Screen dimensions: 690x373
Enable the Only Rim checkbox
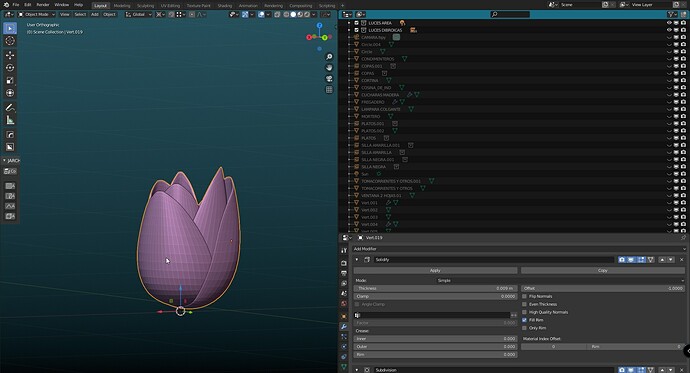pyautogui.click(x=524, y=328)
